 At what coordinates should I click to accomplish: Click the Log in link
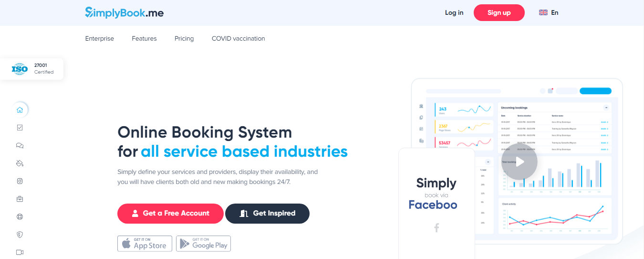point(454,13)
